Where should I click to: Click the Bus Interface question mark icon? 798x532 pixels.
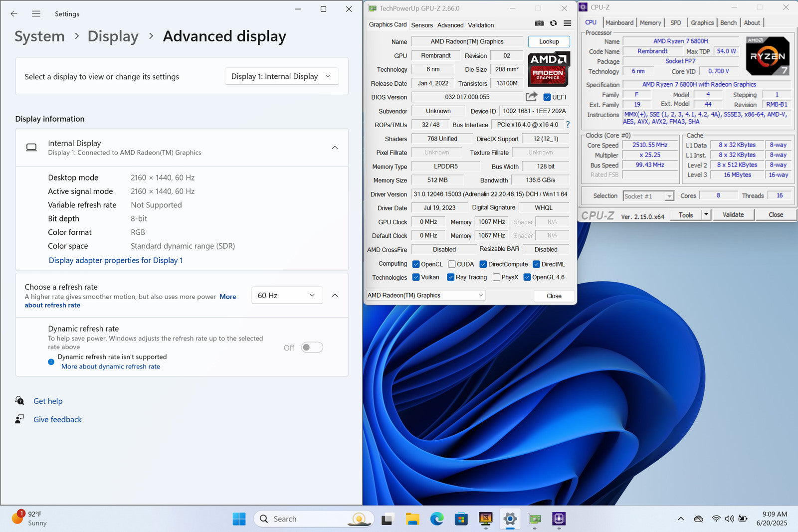(568, 125)
